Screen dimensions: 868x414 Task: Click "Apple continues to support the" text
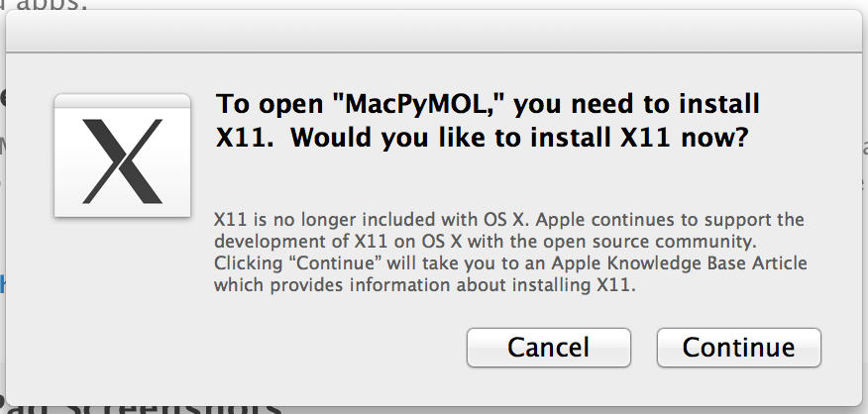coord(670,220)
